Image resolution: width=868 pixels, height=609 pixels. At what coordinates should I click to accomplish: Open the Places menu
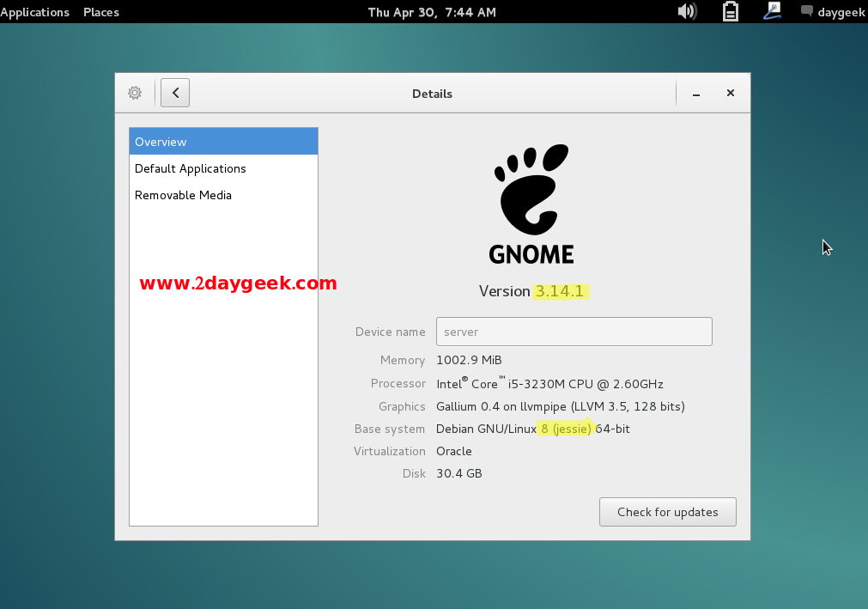tap(101, 12)
